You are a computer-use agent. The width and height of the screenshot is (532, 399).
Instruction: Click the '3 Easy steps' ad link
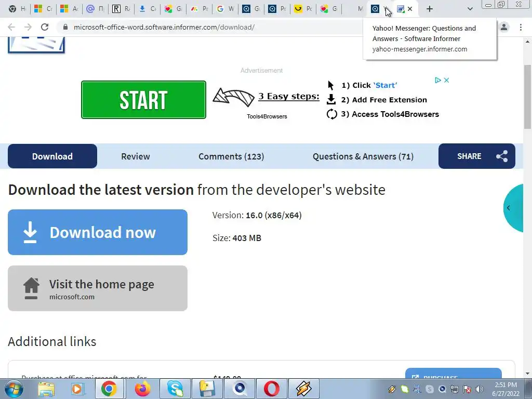click(x=289, y=96)
